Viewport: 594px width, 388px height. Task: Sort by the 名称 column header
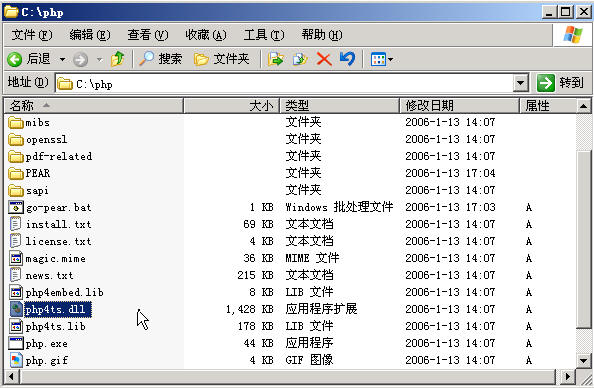pyautogui.click(x=94, y=105)
